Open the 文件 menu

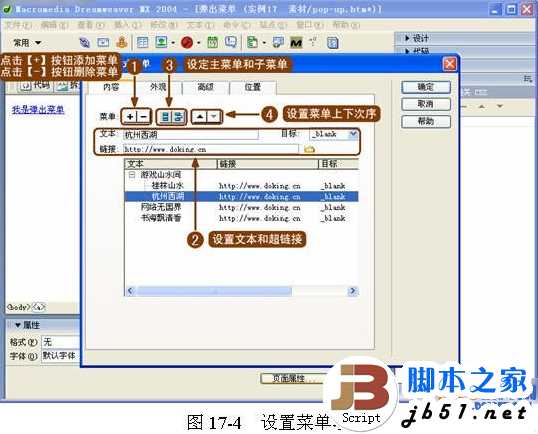(x=19, y=25)
